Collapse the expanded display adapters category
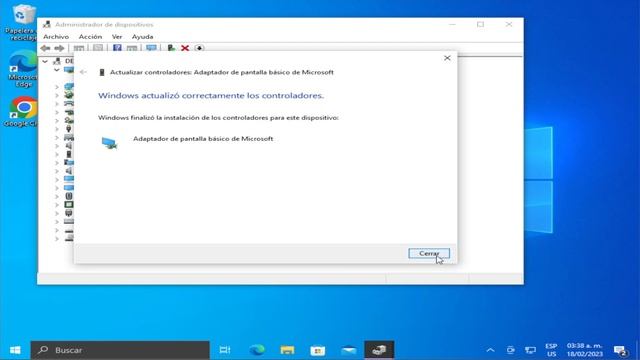 coord(57,70)
